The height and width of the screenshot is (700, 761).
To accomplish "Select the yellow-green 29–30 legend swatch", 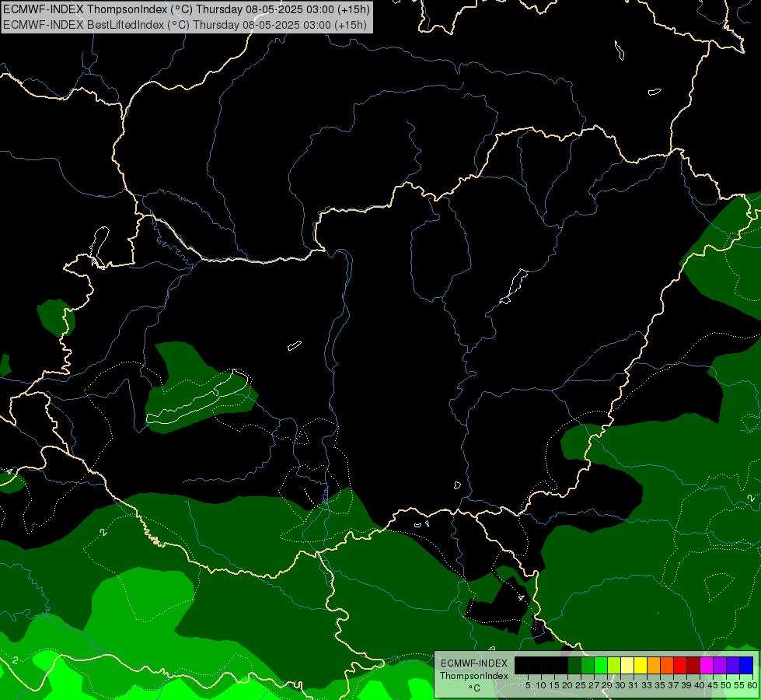I will (614, 665).
